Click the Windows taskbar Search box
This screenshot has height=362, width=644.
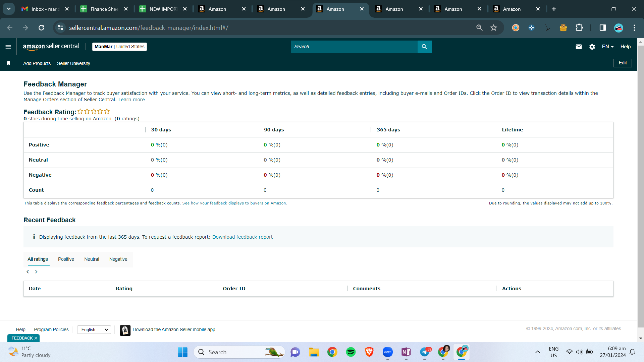click(x=239, y=352)
